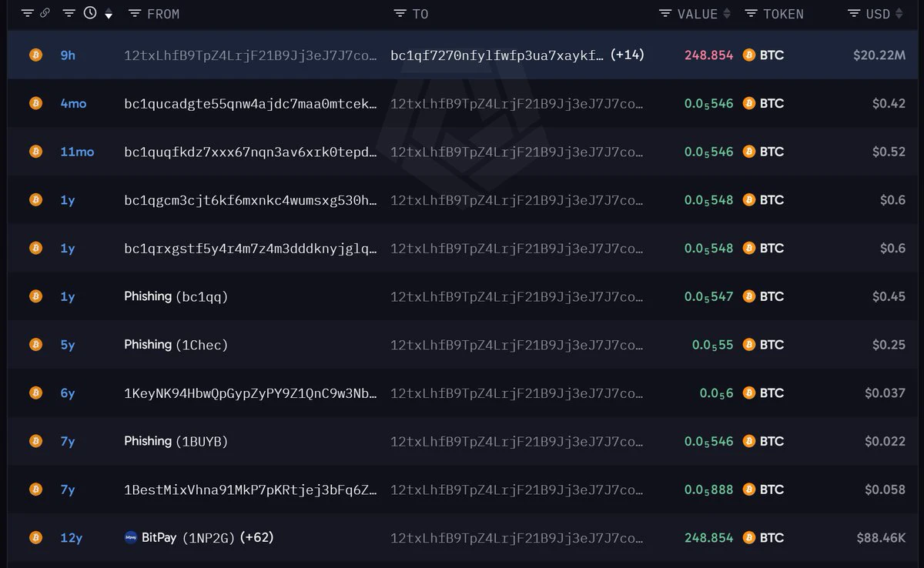Open recipient address bc1qf7270nfylfwfp3ua7xaykf…
This screenshot has width=924, height=568.
(x=497, y=55)
